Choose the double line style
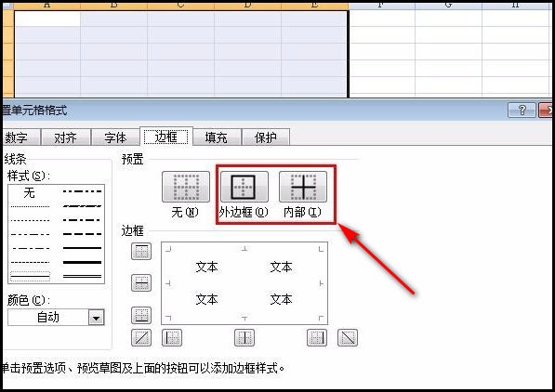This screenshot has width=555, height=392. pyautogui.click(x=82, y=276)
